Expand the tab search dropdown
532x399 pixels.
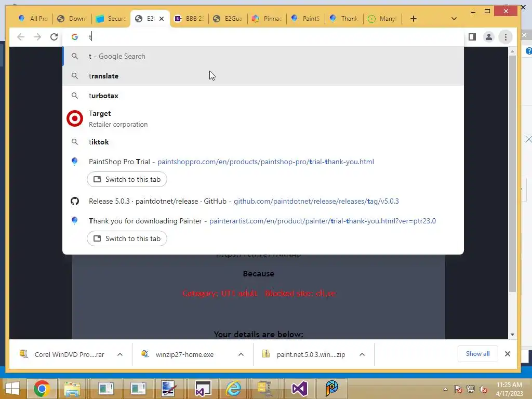454,19
